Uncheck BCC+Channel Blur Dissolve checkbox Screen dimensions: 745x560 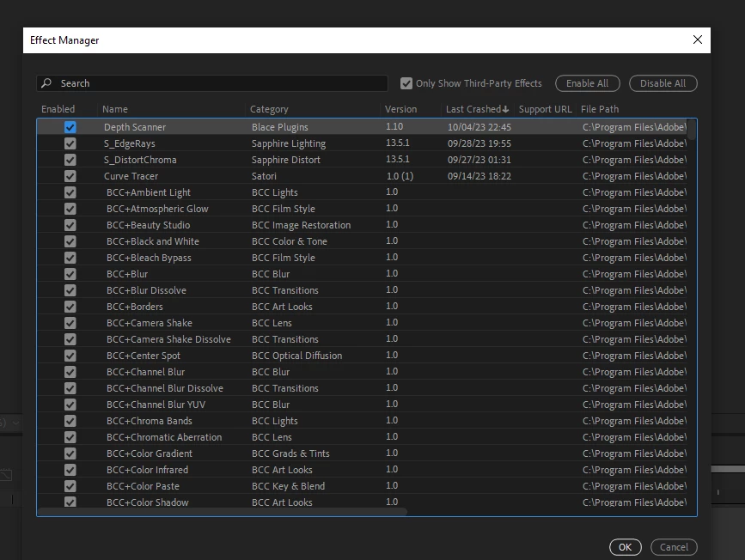click(70, 388)
